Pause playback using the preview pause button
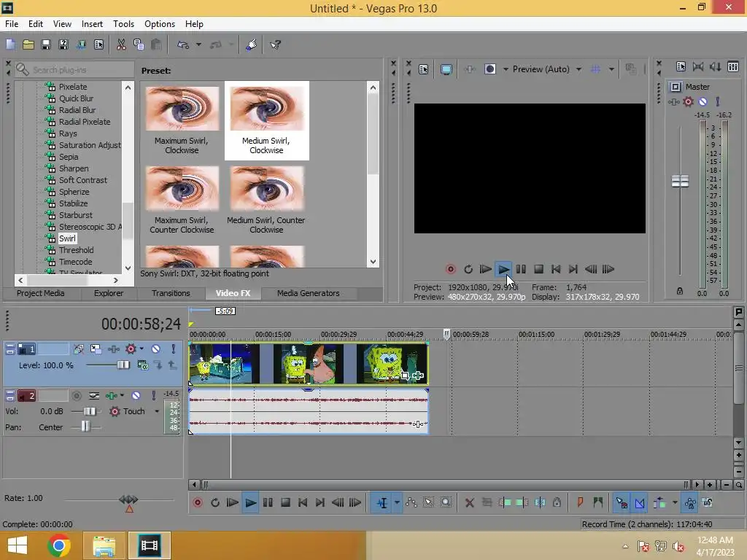747x560 pixels. coord(521,270)
